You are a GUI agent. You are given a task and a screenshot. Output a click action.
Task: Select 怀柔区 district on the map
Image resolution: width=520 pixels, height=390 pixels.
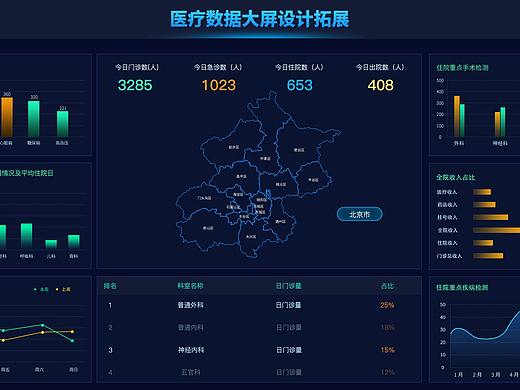tap(265, 159)
